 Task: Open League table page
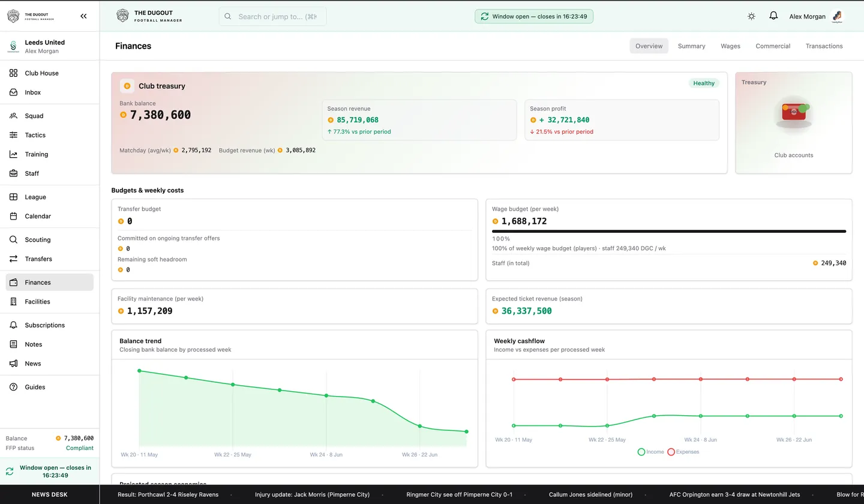coord(50,197)
